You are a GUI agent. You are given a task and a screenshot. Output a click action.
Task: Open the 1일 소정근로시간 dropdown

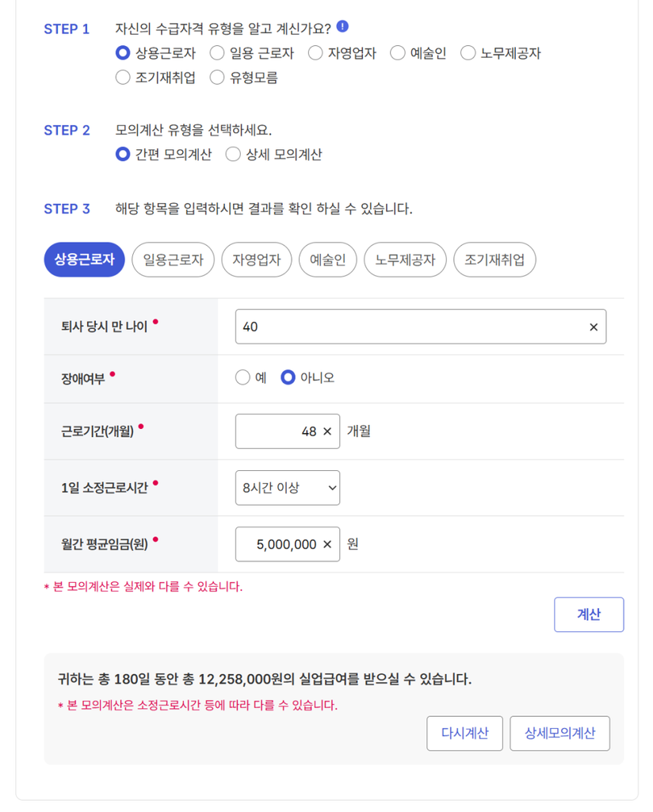point(287,488)
